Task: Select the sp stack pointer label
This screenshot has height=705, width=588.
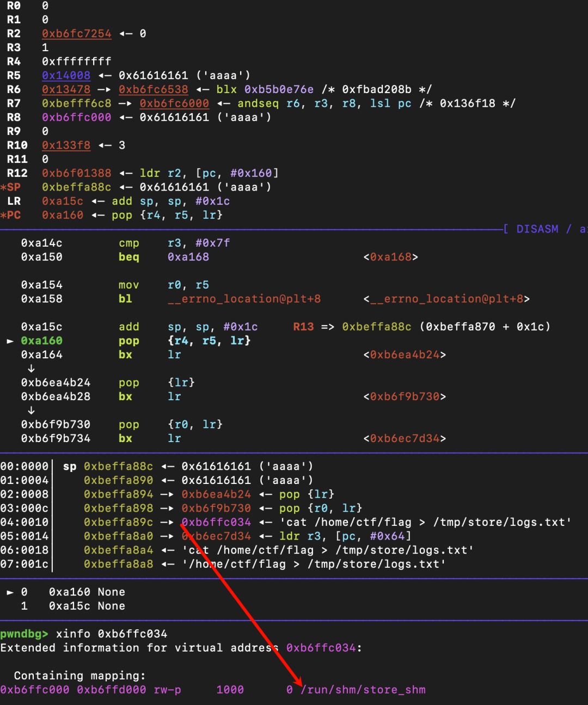Action: (70, 467)
